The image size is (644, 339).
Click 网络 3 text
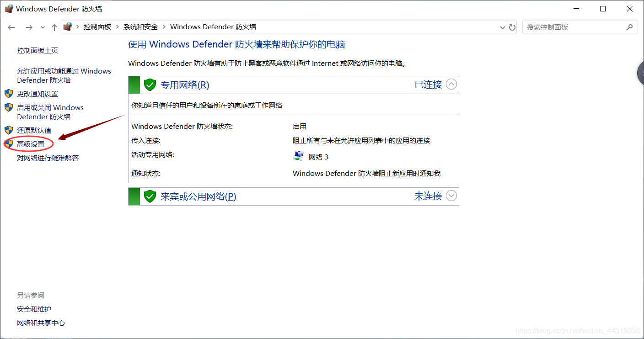(318, 157)
